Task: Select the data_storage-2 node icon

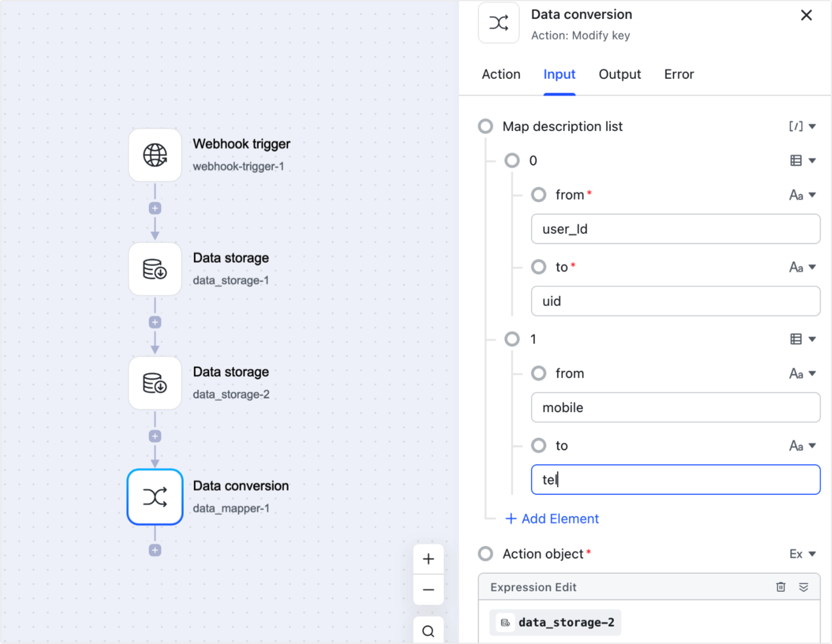Action: point(155,383)
